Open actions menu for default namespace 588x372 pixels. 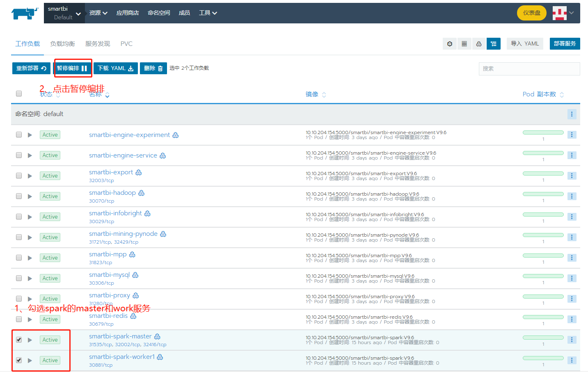[572, 114]
